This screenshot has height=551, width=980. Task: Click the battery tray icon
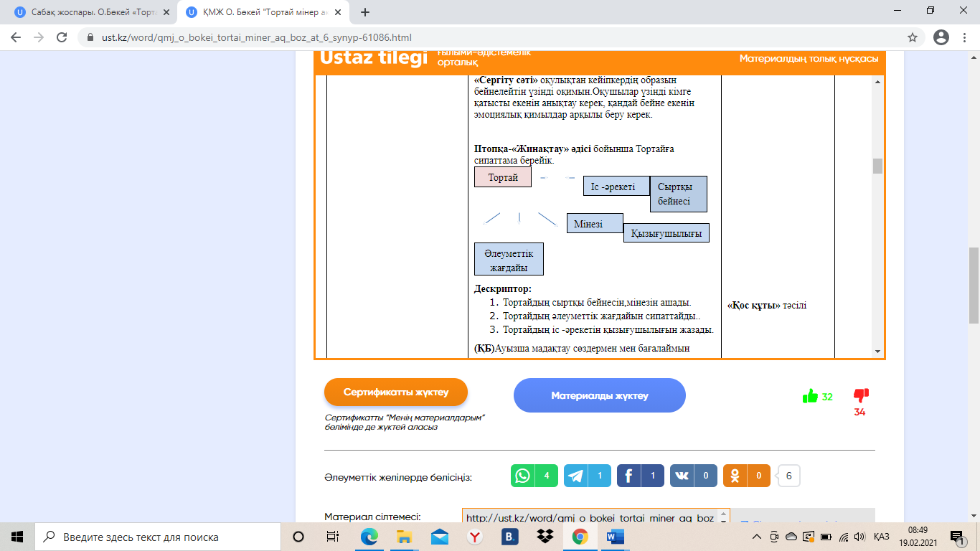(826, 537)
